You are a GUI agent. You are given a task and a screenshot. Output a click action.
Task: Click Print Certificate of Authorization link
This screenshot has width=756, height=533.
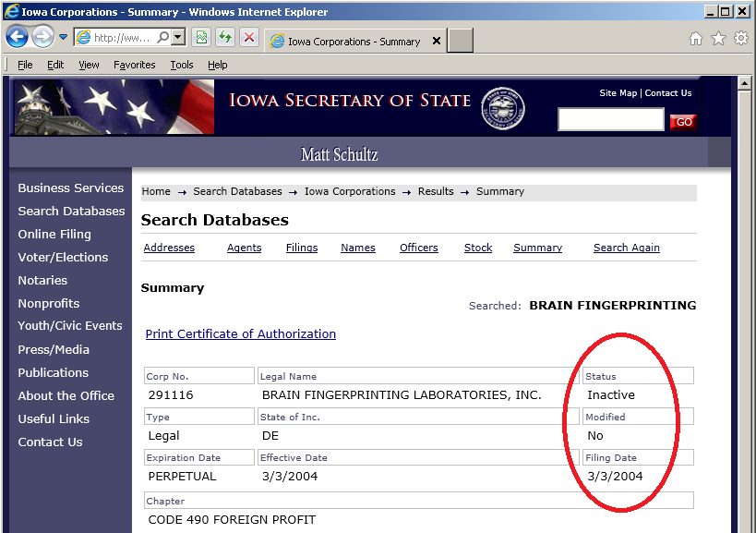point(241,334)
